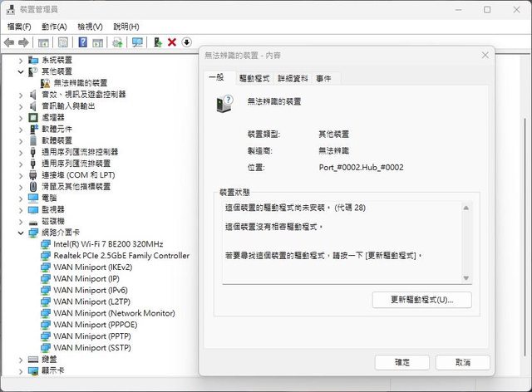Click the green Update driver toolbar icon

(158, 42)
